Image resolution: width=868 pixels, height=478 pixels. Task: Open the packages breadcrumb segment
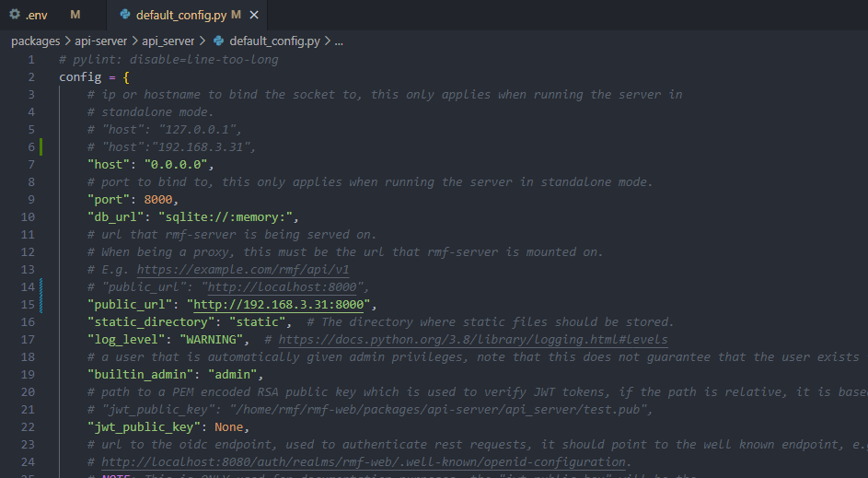click(x=35, y=41)
